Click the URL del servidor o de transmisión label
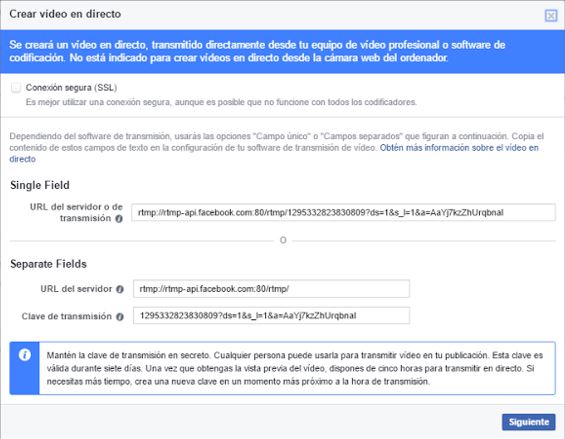565x439 pixels. [76, 213]
